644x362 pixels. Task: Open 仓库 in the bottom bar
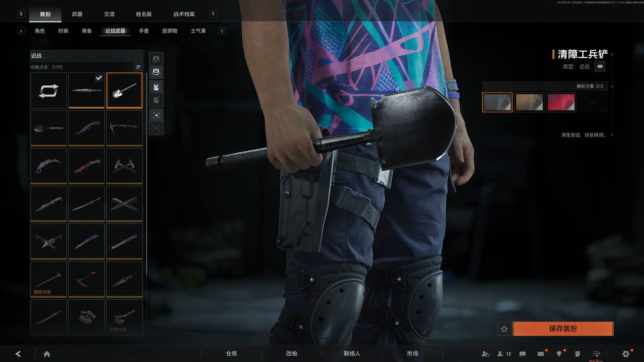(231, 354)
